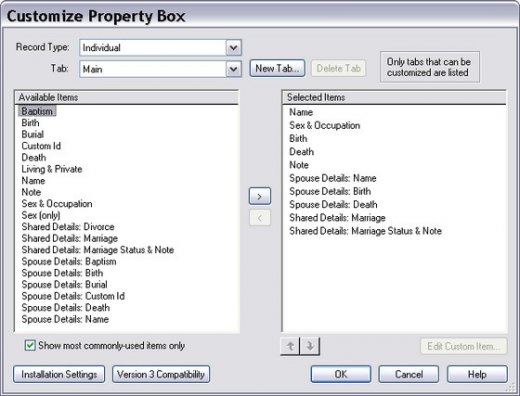
Task: Select Note in Available Items
Action: [31, 192]
